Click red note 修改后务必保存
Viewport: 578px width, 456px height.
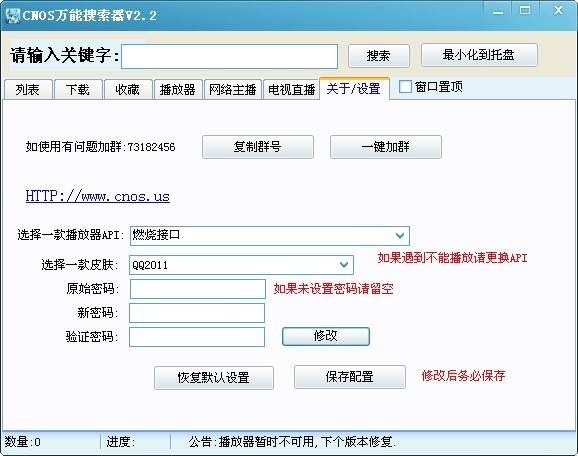click(463, 376)
